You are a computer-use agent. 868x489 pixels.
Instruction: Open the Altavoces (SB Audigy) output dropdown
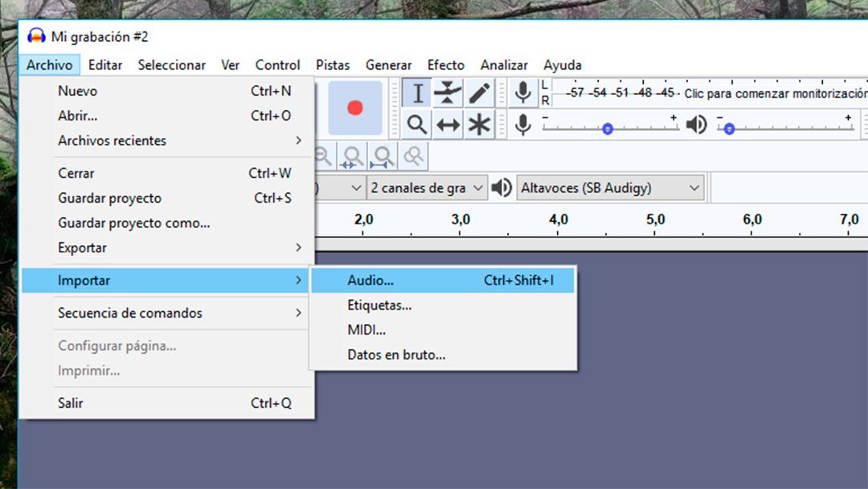(x=609, y=188)
